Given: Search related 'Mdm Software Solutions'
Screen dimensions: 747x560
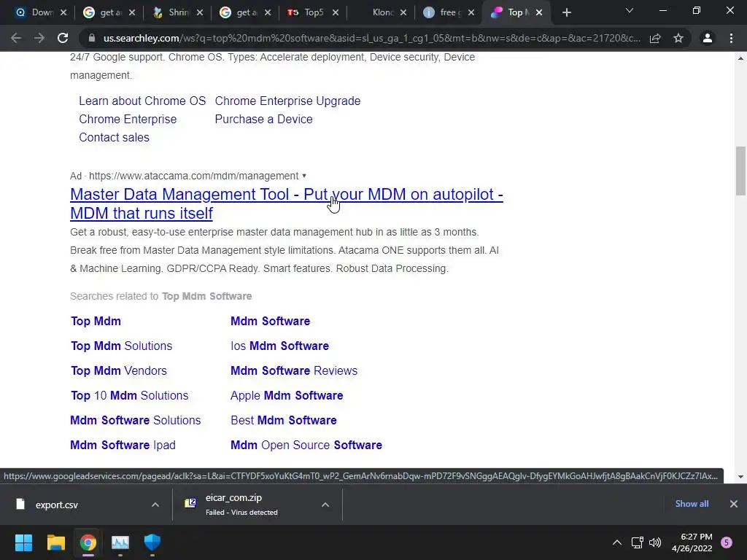Looking at the screenshot, I should pos(135,420).
